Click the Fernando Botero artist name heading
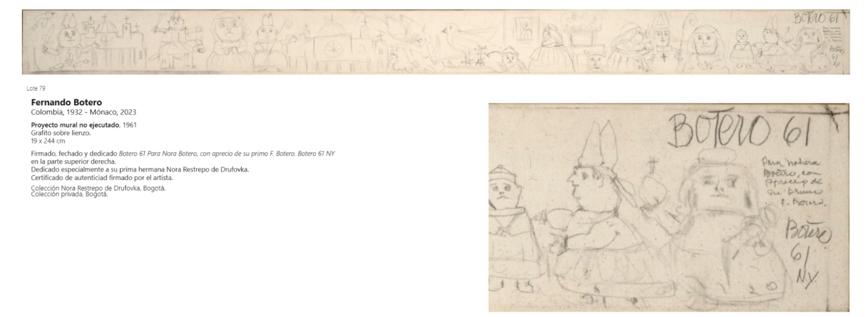The width and height of the screenshot is (868, 317). (x=66, y=102)
